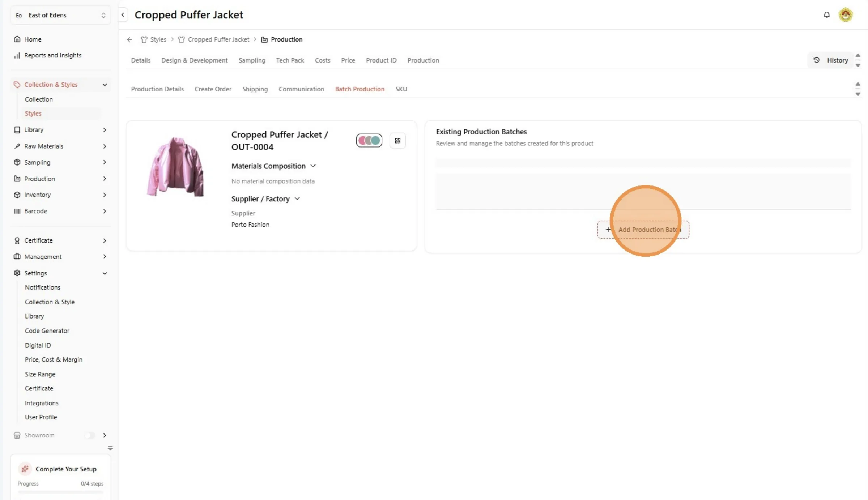Open the QR code icon next to OUT-0004
This screenshot has width=868, height=500.
pyautogui.click(x=397, y=141)
